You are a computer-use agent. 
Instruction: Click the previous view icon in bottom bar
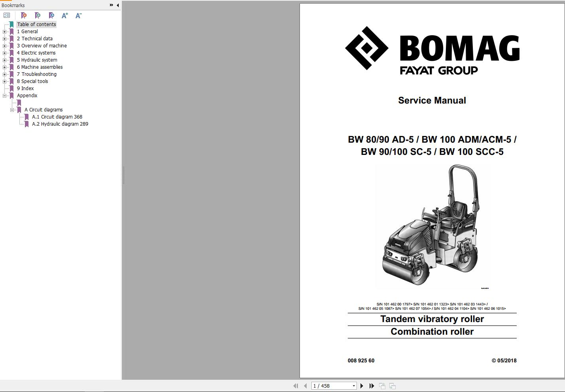pos(382,386)
